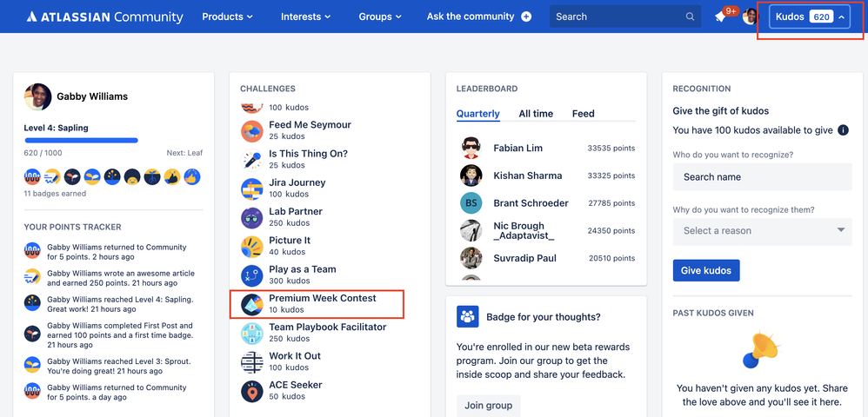This screenshot has height=417, width=868.
Task: Click the Picture It challenge icon
Action: [252, 246]
